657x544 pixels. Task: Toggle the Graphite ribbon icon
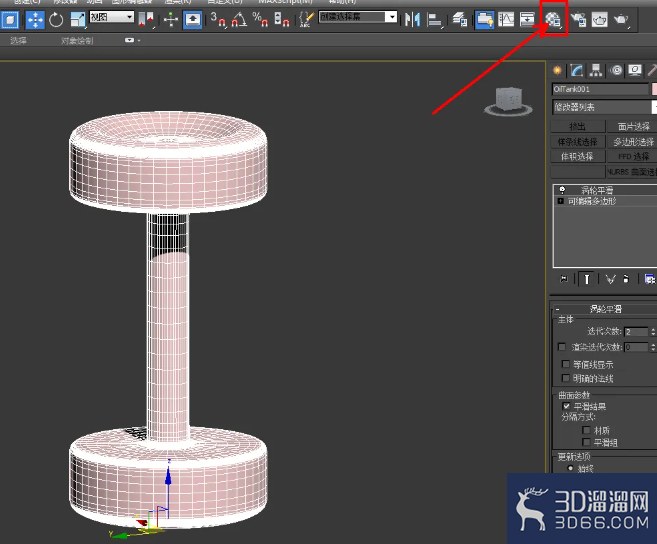(484, 20)
